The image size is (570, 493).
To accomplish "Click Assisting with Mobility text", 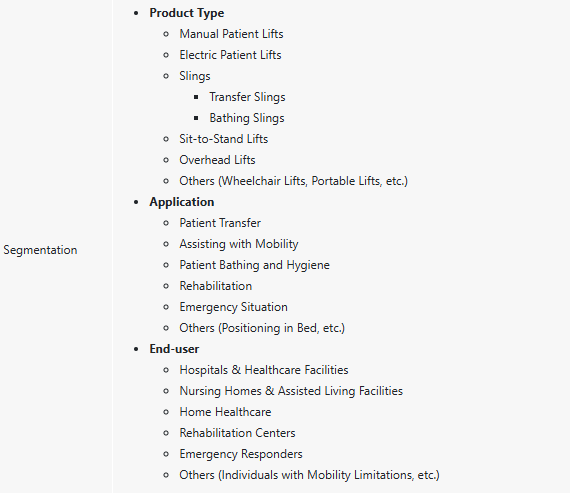I will pos(239,244).
